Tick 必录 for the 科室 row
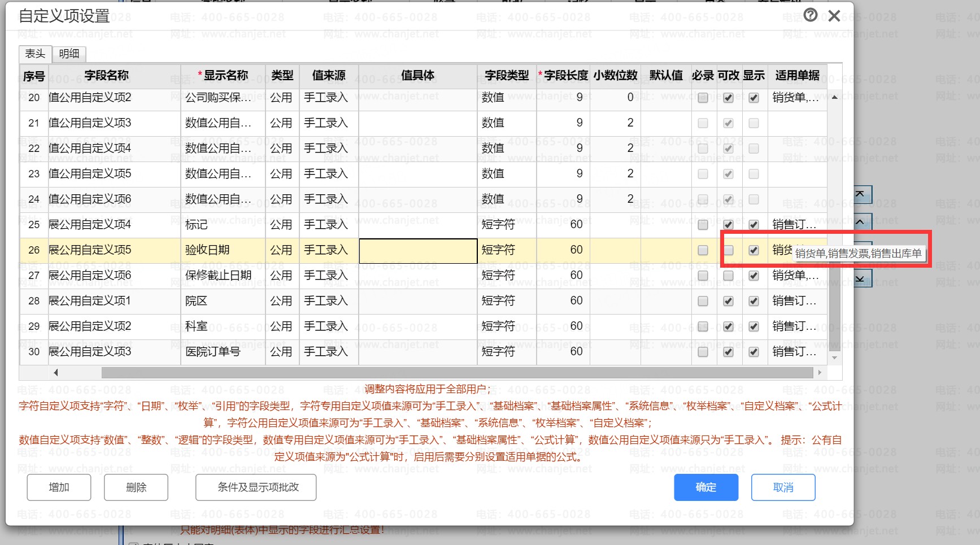The width and height of the screenshot is (980, 545). point(703,326)
